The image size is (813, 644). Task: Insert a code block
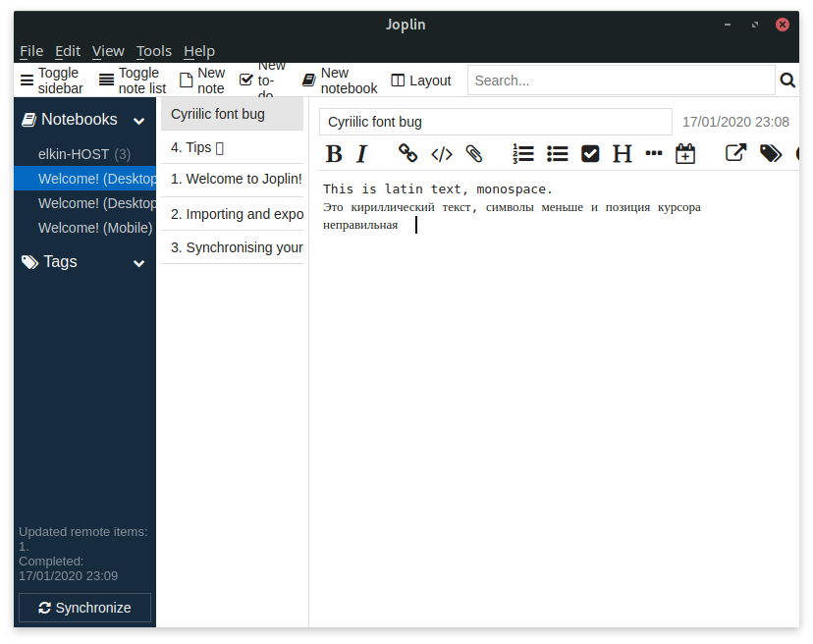point(441,154)
